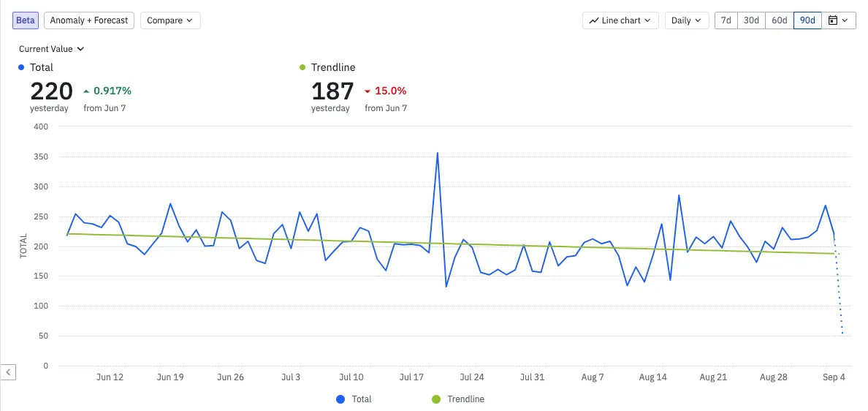Expand the Compare dropdown
Image resolution: width=868 pixels, height=411 pixels.
[x=170, y=20]
